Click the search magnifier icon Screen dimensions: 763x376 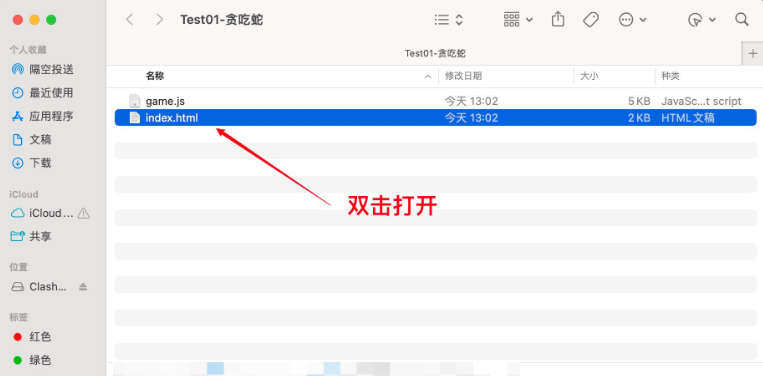[742, 19]
